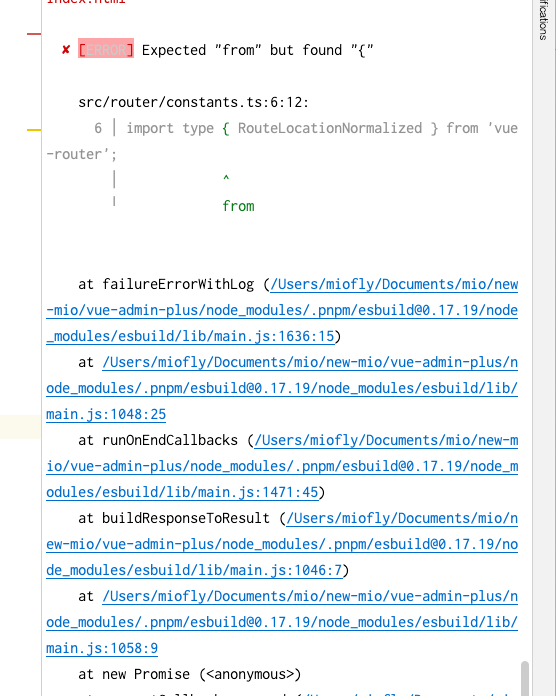Screen dimensions: 556x696
Task: Click the green caret under the brace
Action: click(226, 178)
